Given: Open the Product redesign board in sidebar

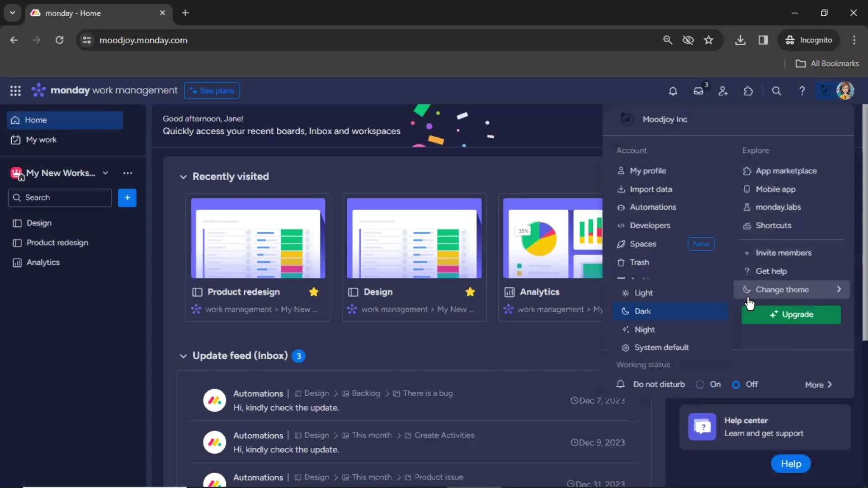Looking at the screenshot, I should pyautogui.click(x=57, y=243).
